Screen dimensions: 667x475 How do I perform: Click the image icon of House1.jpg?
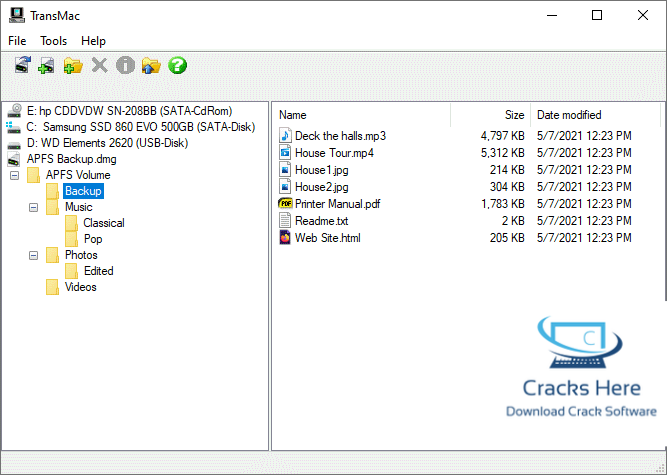tap(285, 170)
